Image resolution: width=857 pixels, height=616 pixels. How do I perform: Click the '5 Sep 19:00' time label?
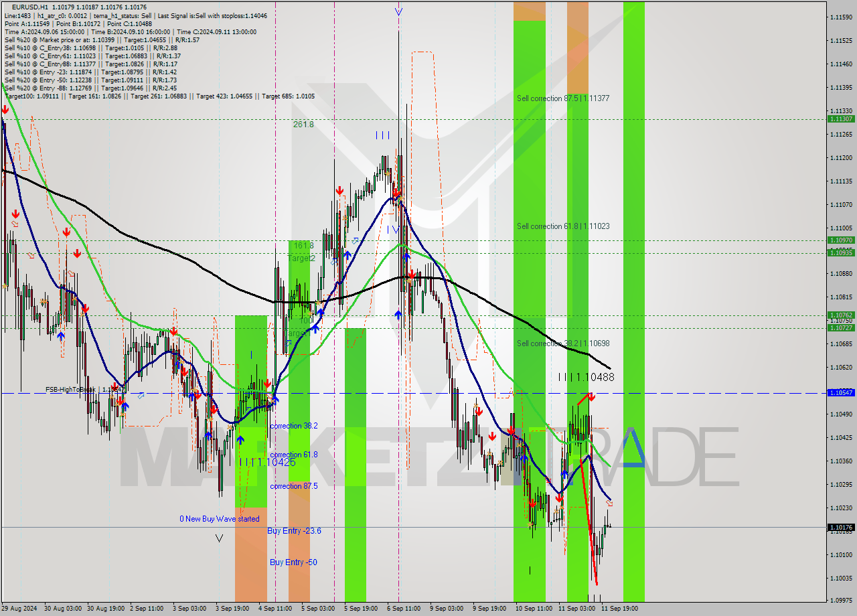pos(361,609)
